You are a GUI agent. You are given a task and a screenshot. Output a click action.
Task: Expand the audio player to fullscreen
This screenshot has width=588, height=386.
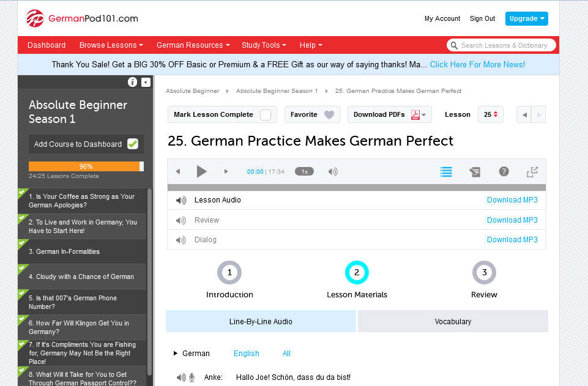coord(532,172)
